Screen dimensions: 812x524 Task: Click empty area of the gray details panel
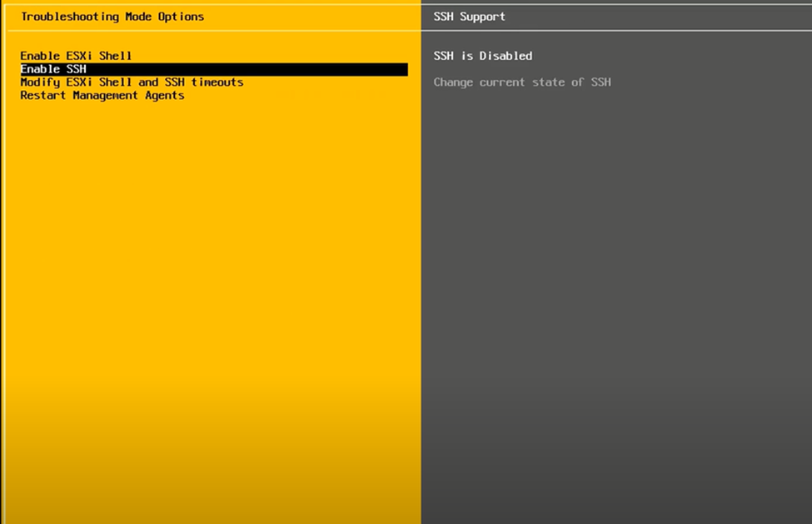coord(616,292)
